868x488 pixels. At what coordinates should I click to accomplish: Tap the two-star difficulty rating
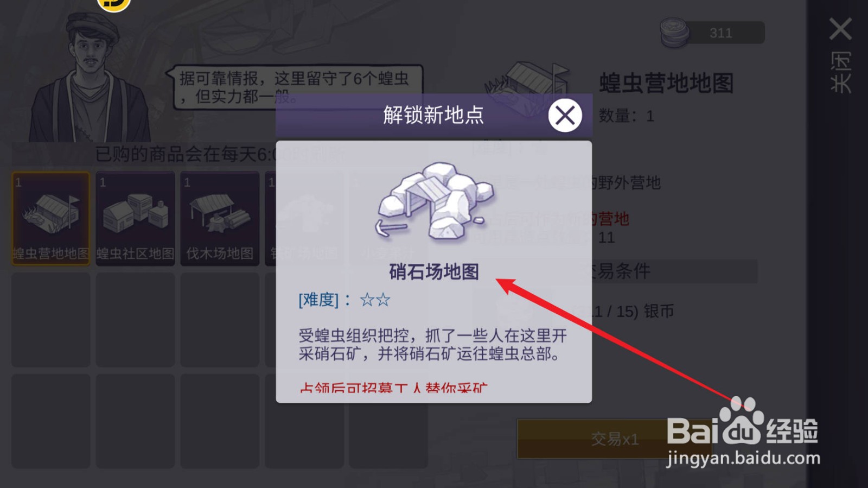click(375, 300)
